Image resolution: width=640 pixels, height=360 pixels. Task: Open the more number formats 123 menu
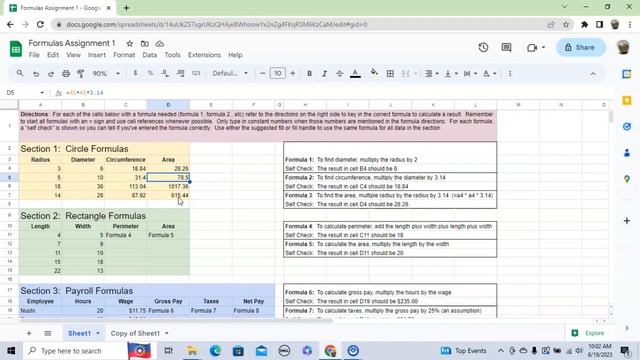click(196, 73)
